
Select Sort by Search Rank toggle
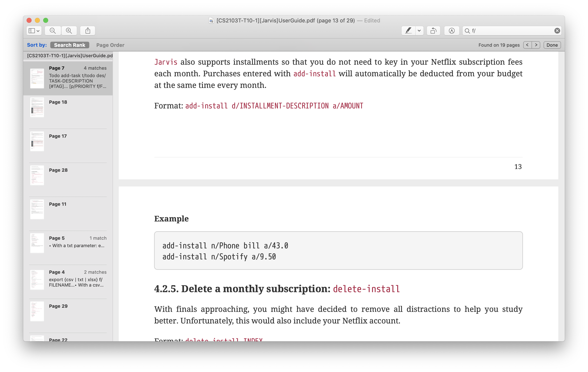point(69,45)
